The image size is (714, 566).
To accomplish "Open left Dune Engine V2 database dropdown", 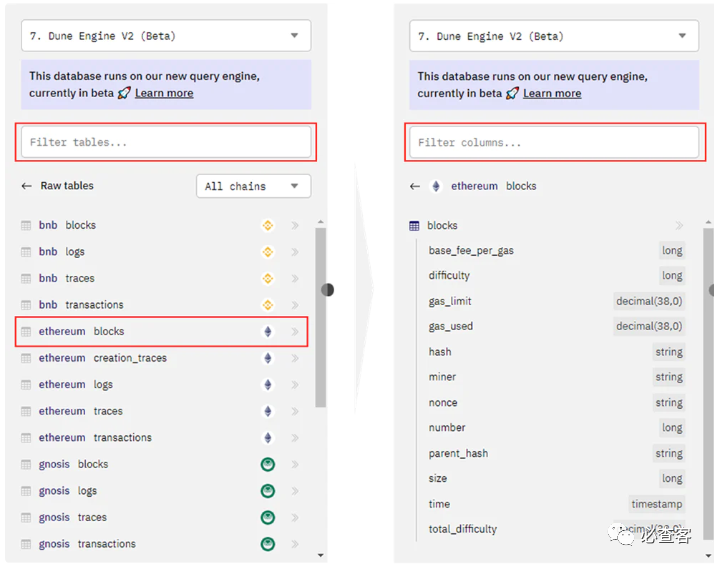I will point(166,36).
